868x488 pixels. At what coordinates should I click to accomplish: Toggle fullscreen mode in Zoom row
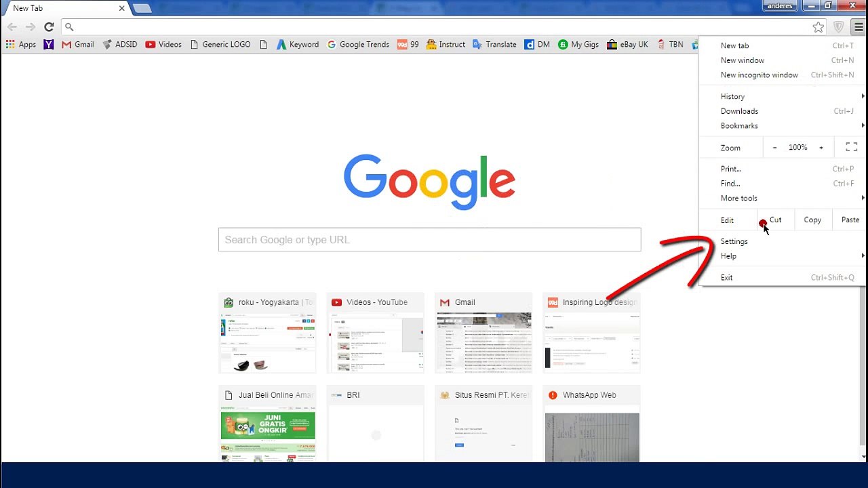pyautogui.click(x=852, y=147)
